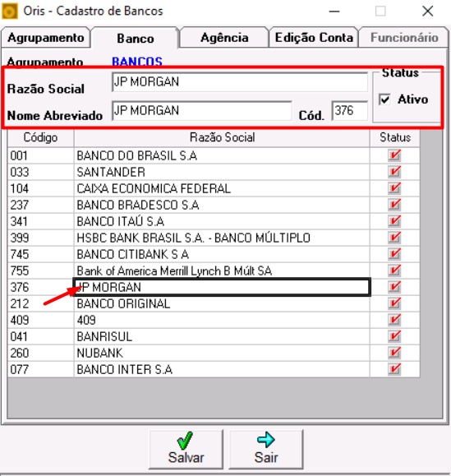Click code cell 260
This screenshot has width=451, height=476.
tap(40, 353)
